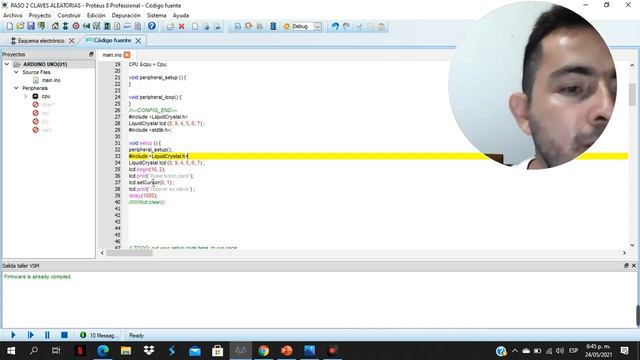Open the Ayuda menu

pos(180,16)
